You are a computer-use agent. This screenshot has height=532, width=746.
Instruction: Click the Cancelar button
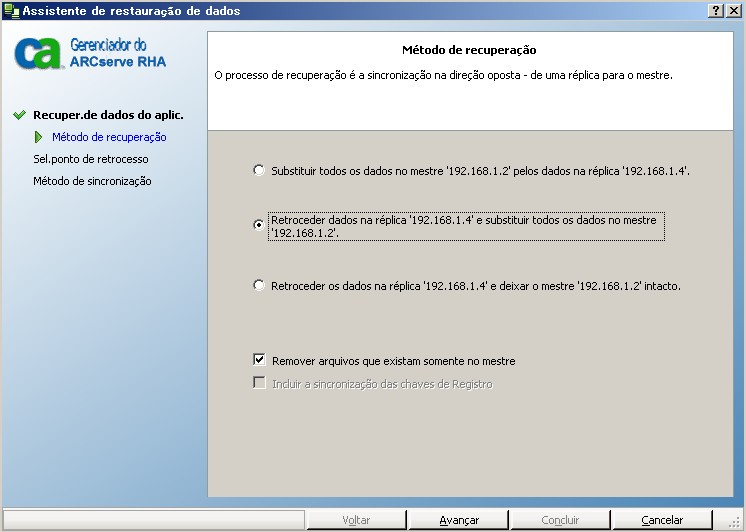(662, 520)
